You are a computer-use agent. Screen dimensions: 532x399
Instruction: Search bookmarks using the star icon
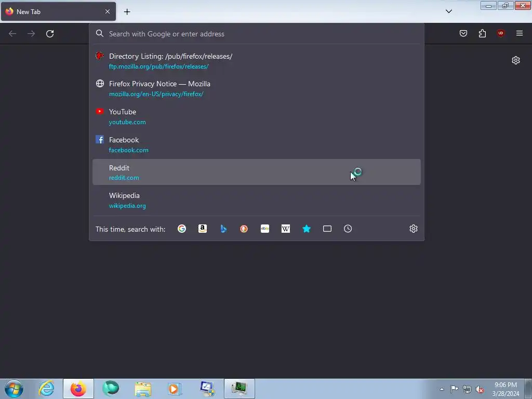coord(307,229)
